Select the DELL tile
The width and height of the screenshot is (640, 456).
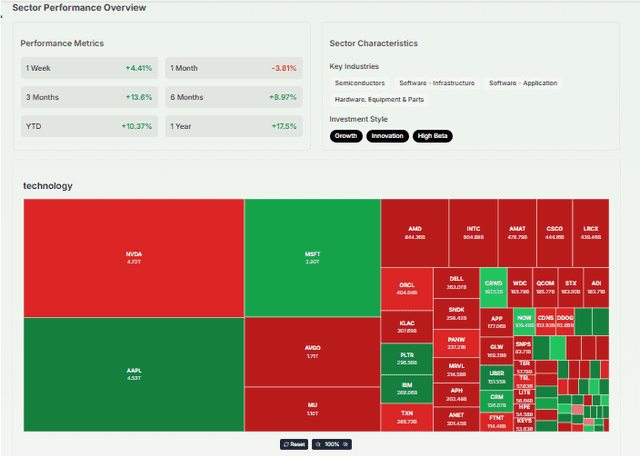point(456,283)
